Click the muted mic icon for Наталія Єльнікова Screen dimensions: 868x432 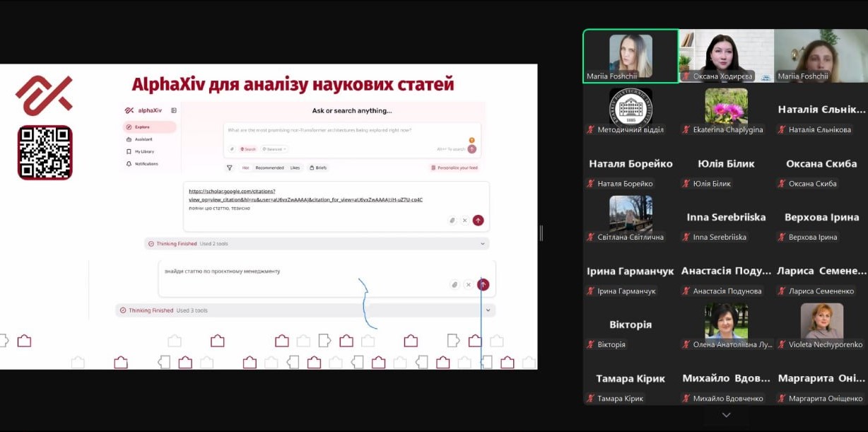click(781, 130)
